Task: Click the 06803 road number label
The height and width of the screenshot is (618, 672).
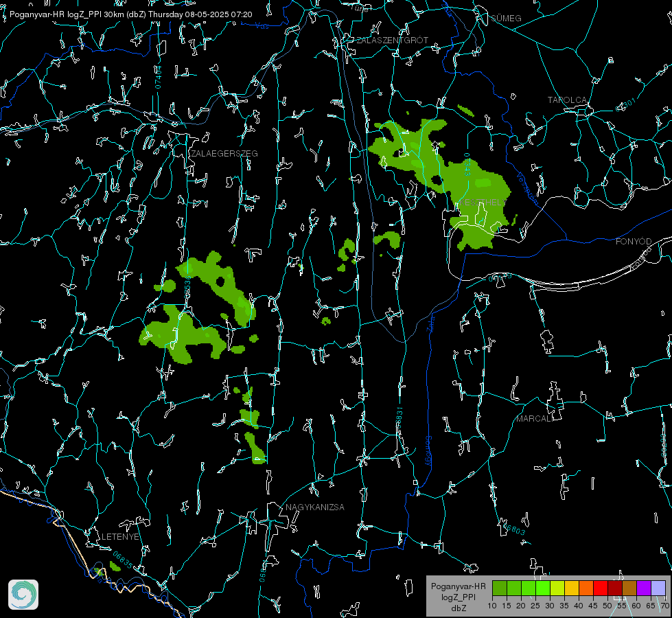Action: [513, 527]
